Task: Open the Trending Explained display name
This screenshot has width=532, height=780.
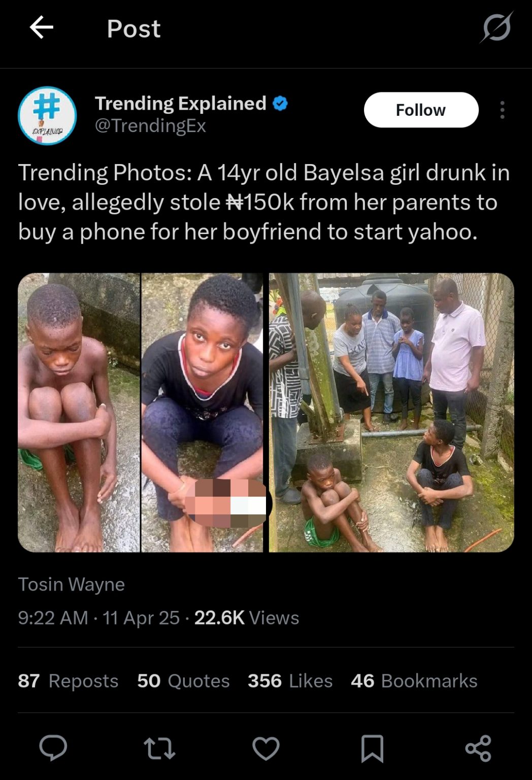Action: pyautogui.click(x=180, y=103)
